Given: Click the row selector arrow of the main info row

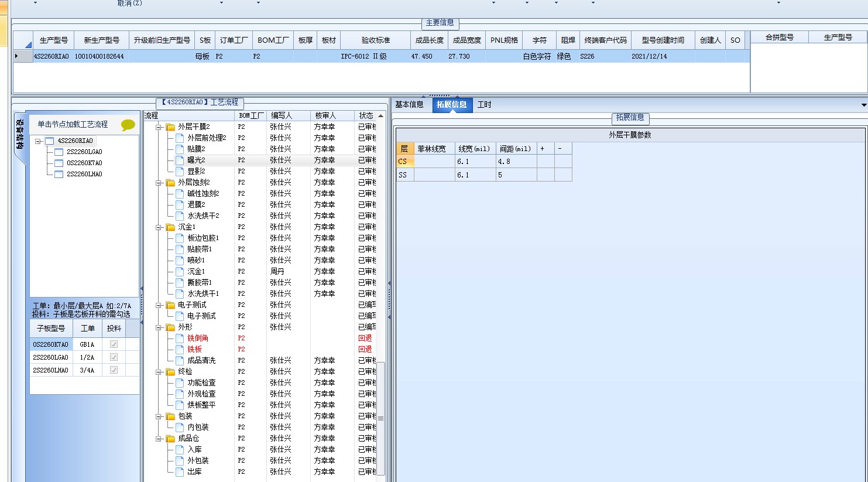Looking at the screenshot, I should click(16, 56).
